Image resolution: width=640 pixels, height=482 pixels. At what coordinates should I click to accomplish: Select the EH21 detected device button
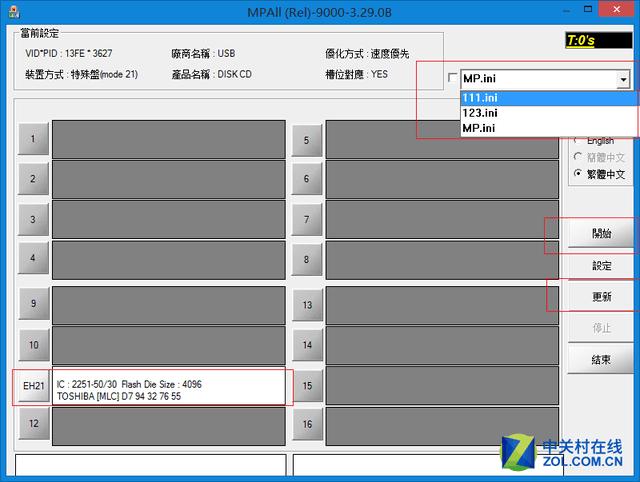click(x=33, y=386)
